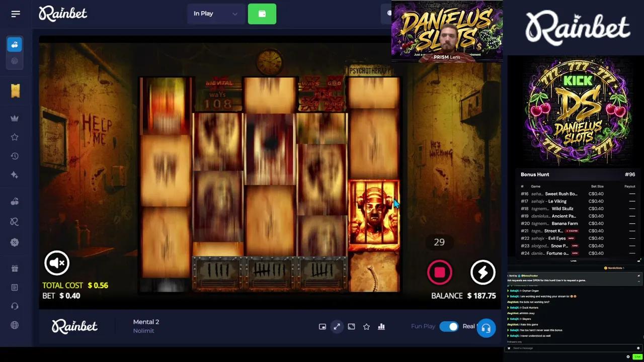
Task: Activate the lightning bolt fast spin button
Action: [x=483, y=272]
